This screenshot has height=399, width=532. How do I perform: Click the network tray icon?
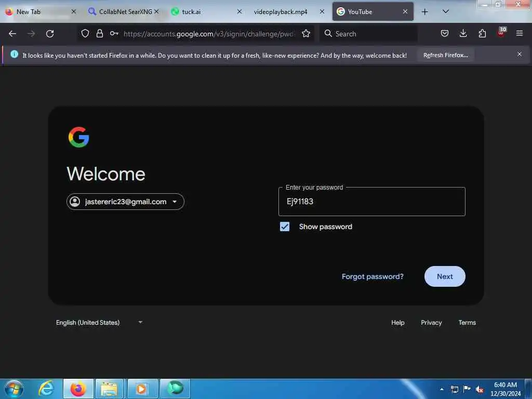coord(454,389)
